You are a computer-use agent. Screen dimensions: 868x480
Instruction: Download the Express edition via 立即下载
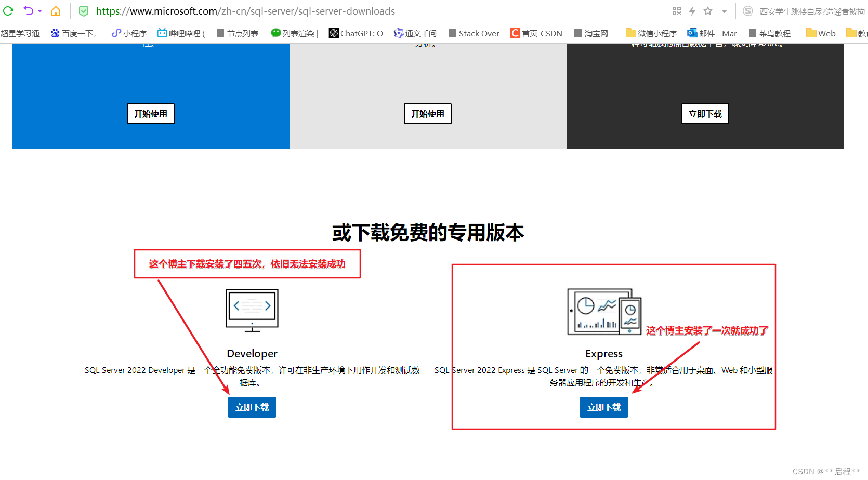(604, 407)
